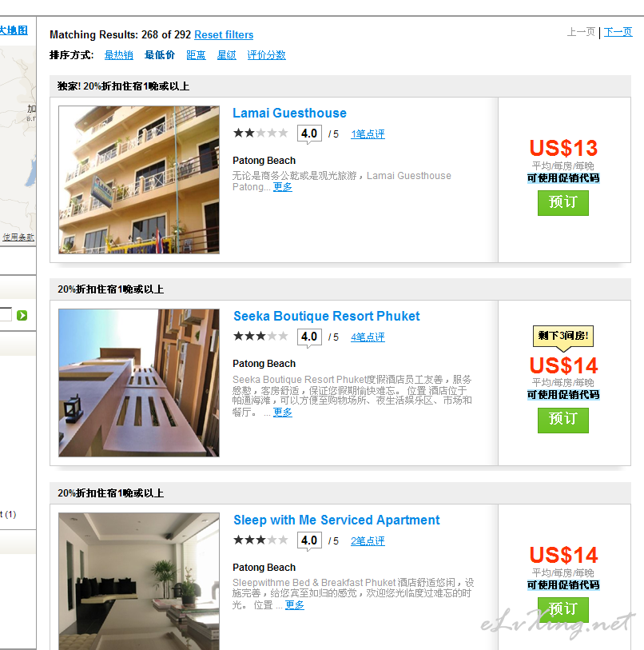Click the 4.0 score badge for Seeka Boutique
This screenshot has height=650, width=644.
309,337
